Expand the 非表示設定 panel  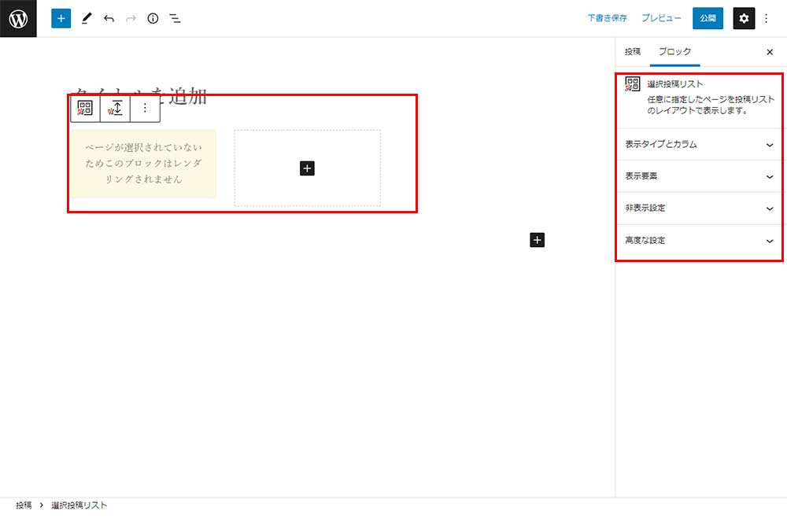pos(699,209)
